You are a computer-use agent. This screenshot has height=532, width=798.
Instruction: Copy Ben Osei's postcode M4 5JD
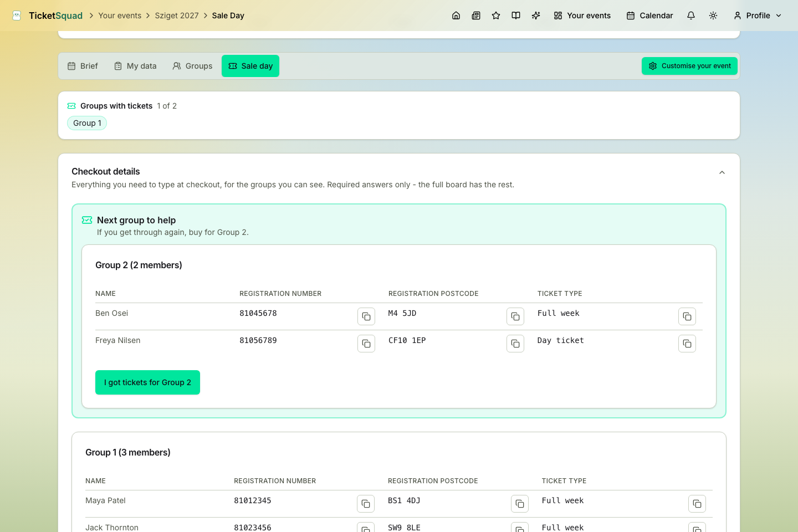click(515, 316)
